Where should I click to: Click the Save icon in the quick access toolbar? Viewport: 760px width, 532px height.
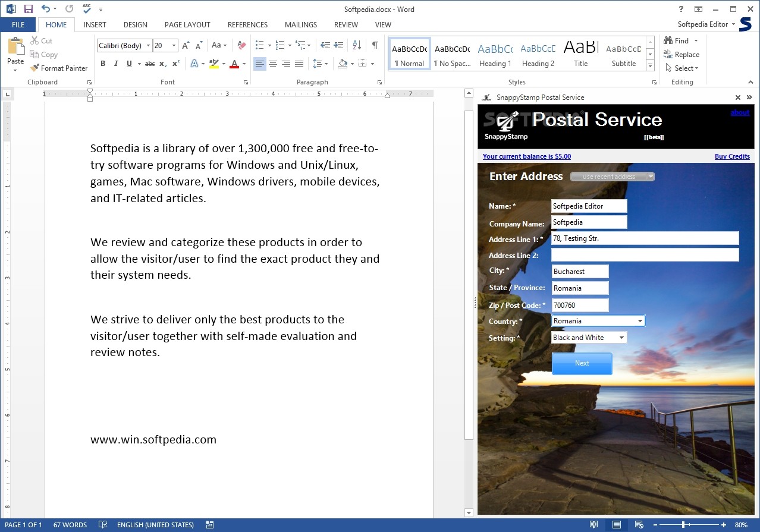[x=28, y=9]
